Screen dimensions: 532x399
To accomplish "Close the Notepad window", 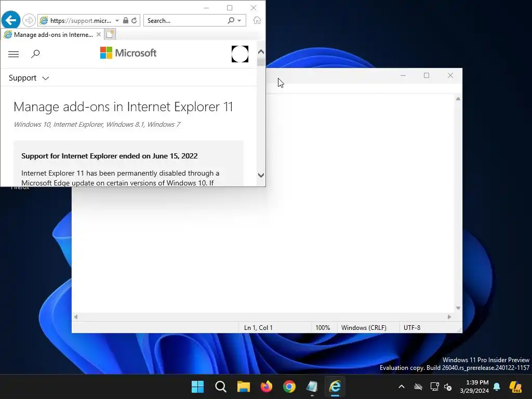I will (450, 75).
